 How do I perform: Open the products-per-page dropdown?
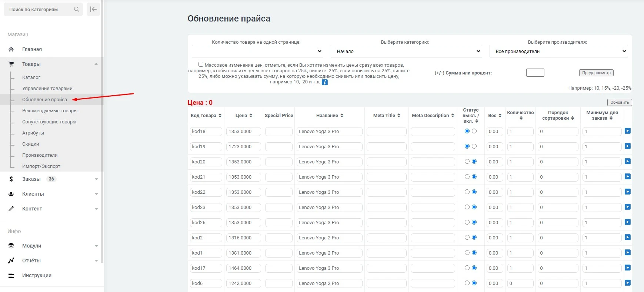257,51
